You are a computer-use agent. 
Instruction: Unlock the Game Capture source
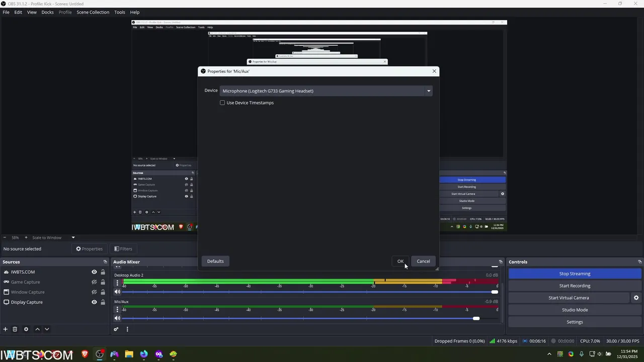(103, 282)
